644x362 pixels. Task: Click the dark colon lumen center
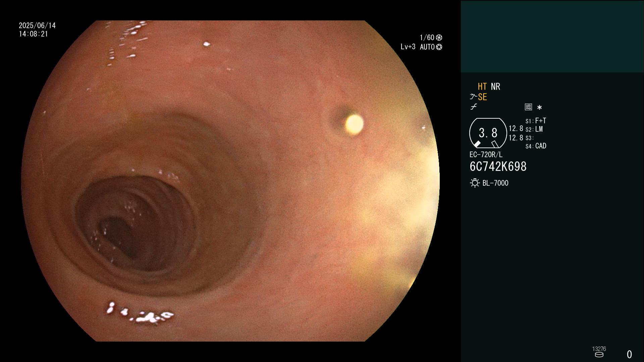click(117, 236)
